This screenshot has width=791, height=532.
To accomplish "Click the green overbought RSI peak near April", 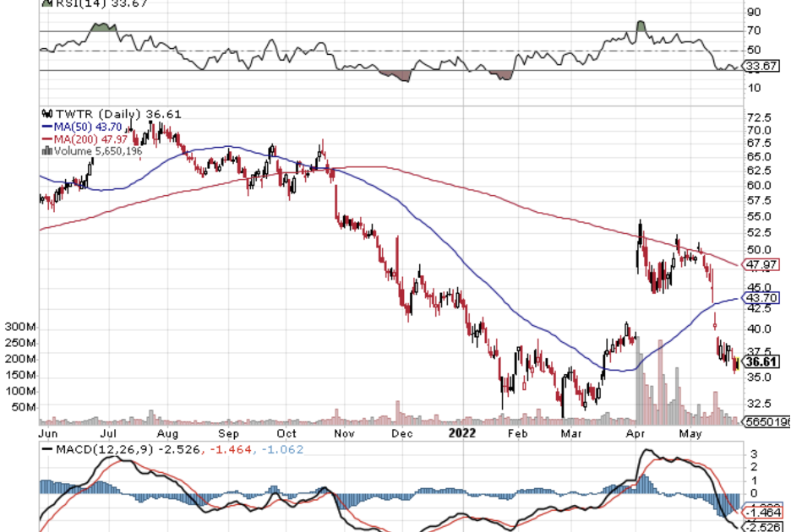I will 641,26.
